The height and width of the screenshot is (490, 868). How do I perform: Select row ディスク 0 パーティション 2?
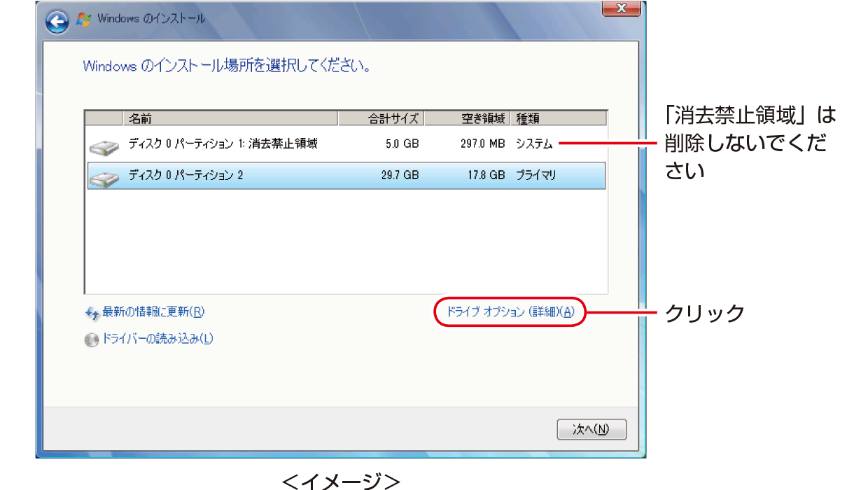(346, 175)
